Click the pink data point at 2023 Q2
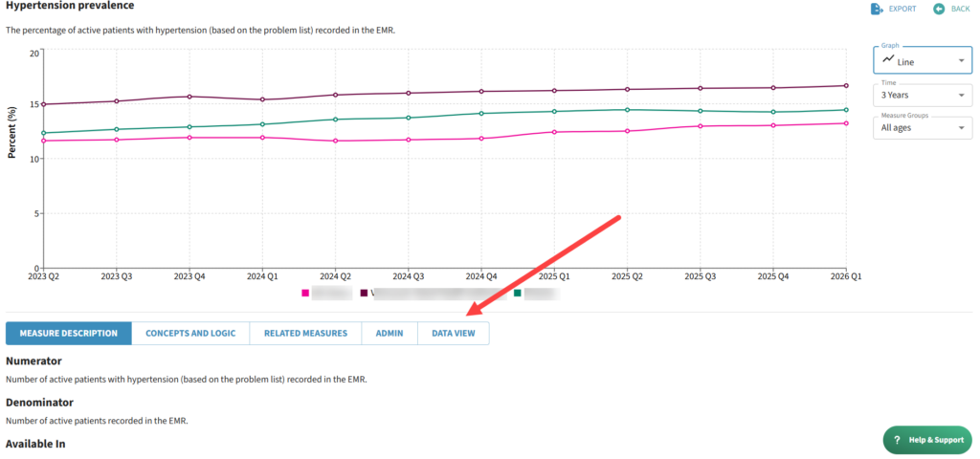Image resolution: width=980 pixels, height=459 pixels. click(44, 141)
